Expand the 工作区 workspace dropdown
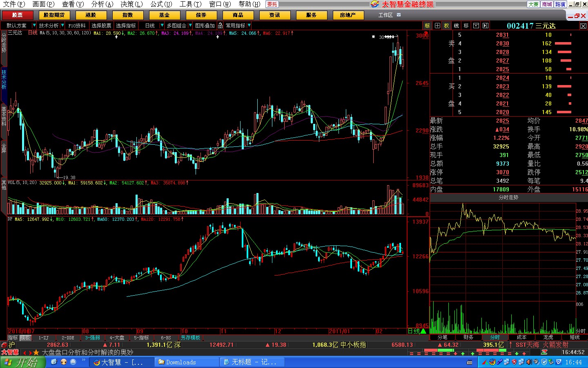 [x=399, y=15]
